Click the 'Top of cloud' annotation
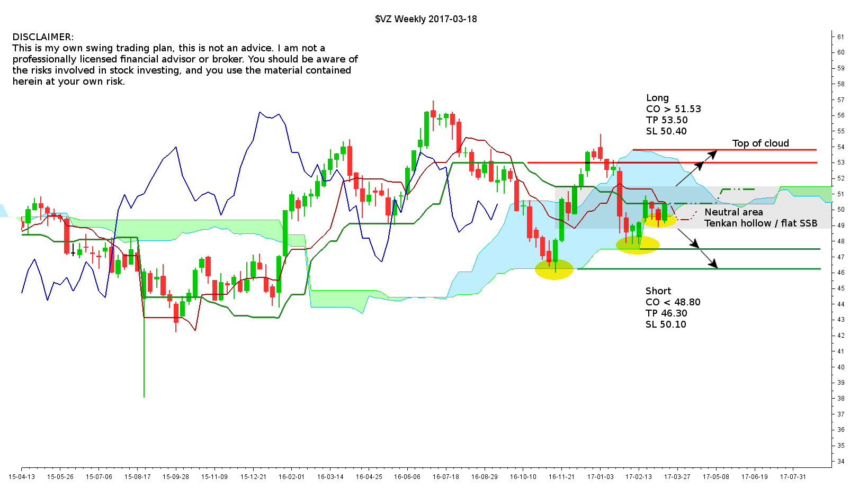This screenshot has height=488, width=868. point(760,143)
